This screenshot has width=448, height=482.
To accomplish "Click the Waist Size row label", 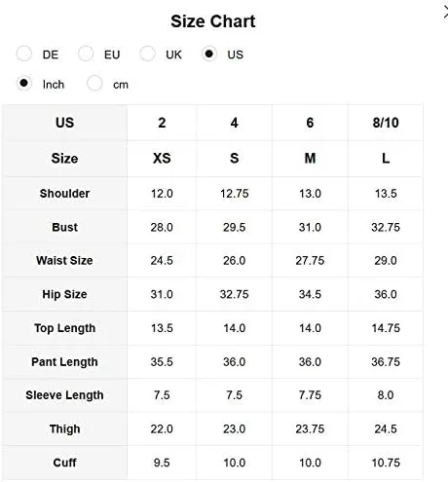I will (x=64, y=261).
